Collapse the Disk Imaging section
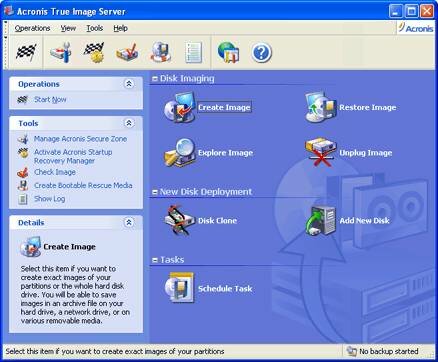This screenshot has height=362, width=438. coord(155,79)
